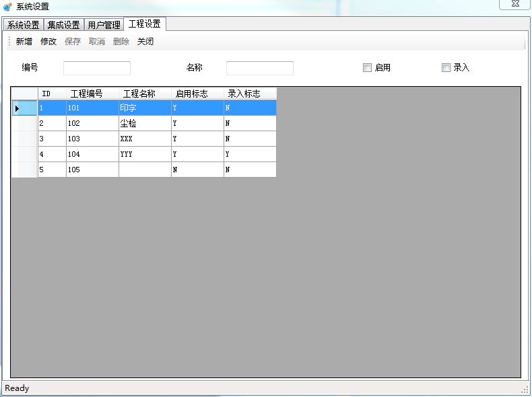532x397 pixels.
Task: Select the XXX project name cell
Action: [145, 139]
